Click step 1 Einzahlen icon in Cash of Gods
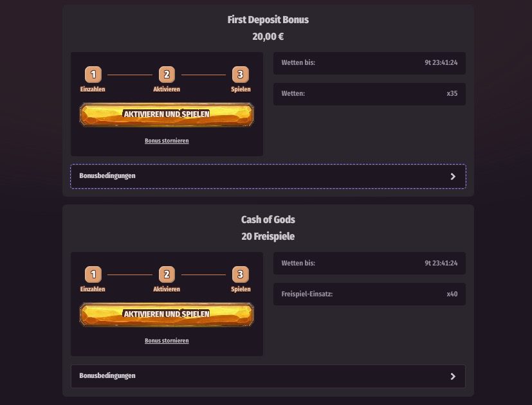The height and width of the screenshot is (405, 532). 93,276
